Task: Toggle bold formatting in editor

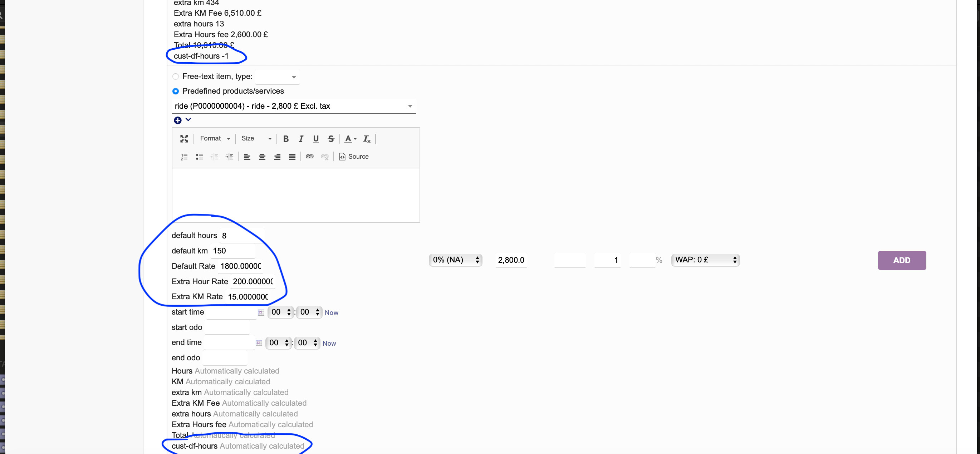Action: click(286, 139)
